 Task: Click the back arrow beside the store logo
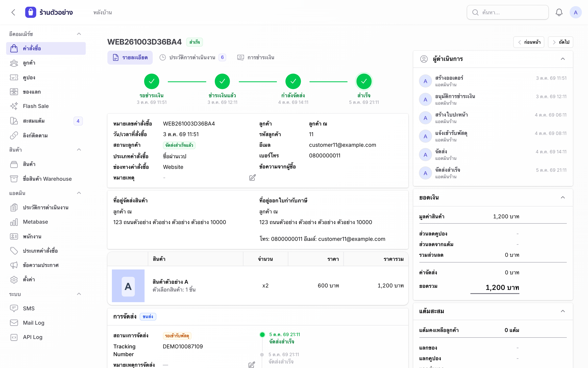pyautogui.click(x=13, y=12)
